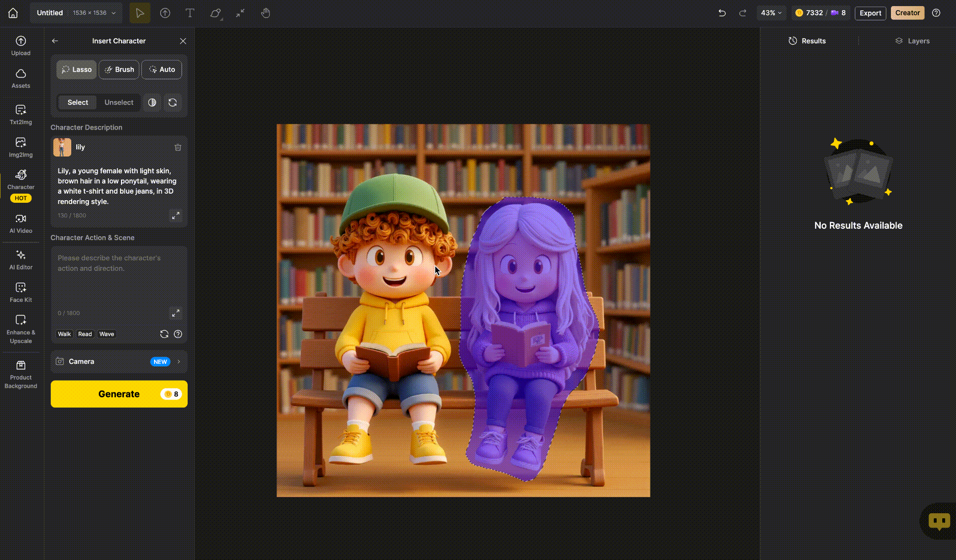The image size is (956, 560).
Task: Delete the lily character with trash icon
Action: coord(178,147)
